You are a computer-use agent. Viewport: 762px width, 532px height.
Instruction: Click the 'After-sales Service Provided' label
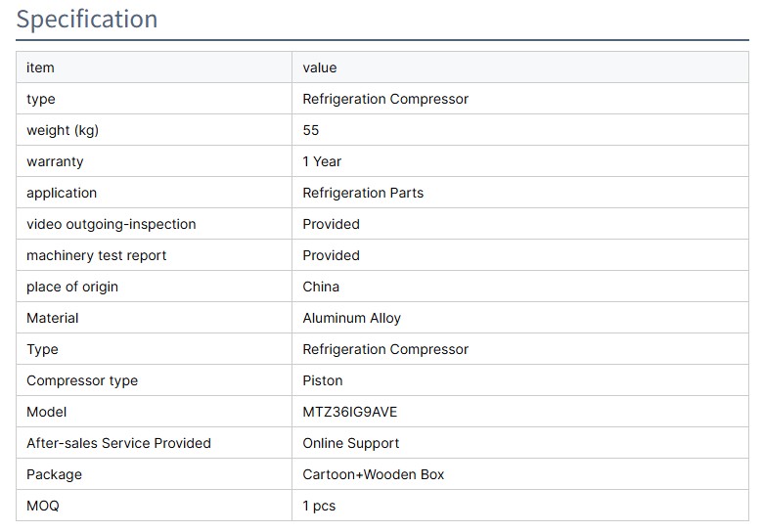tap(118, 443)
